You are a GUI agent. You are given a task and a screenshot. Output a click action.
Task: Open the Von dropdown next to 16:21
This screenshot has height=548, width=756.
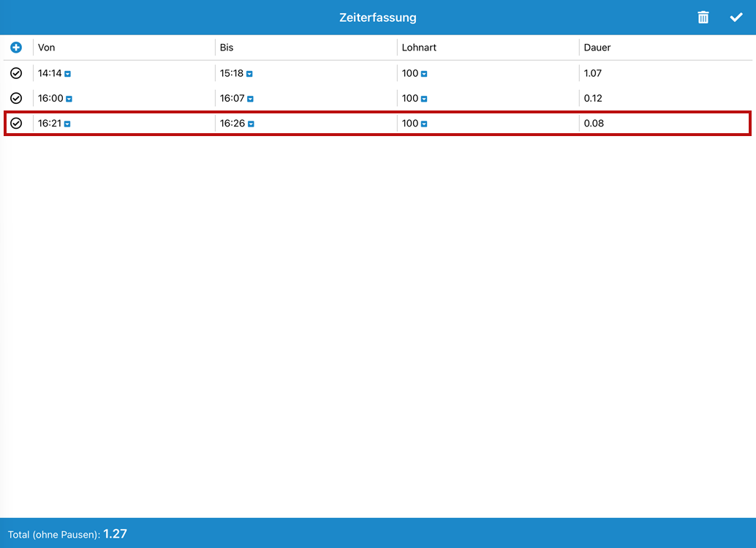(67, 124)
